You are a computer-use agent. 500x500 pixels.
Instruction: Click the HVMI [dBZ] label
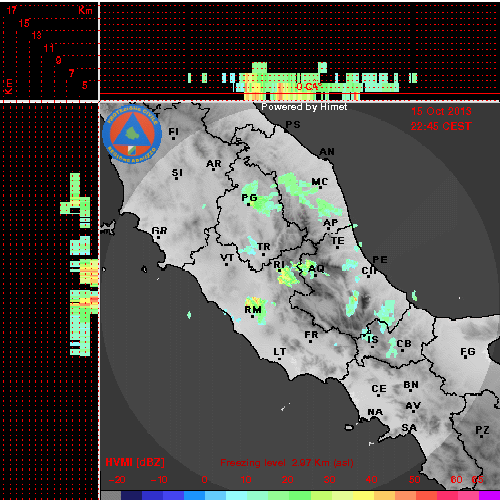pos(135,462)
